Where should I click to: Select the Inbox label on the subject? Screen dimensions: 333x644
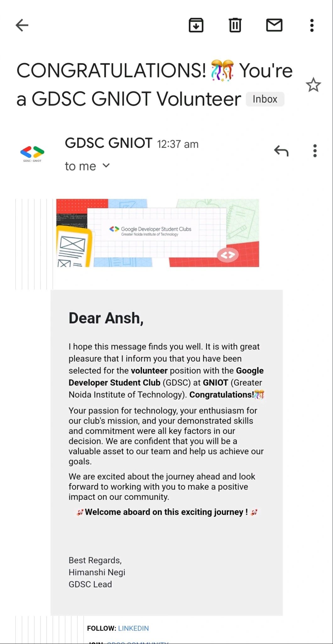tap(265, 99)
